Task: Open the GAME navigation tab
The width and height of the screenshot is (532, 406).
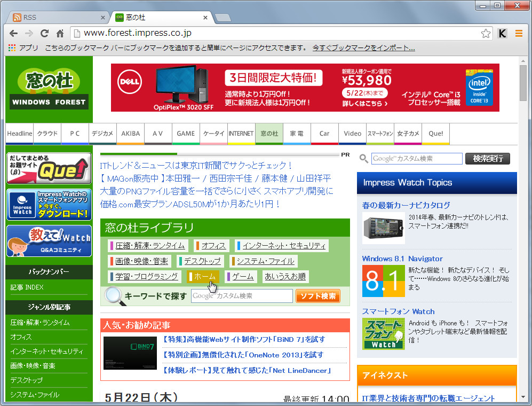Action: point(186,134)
